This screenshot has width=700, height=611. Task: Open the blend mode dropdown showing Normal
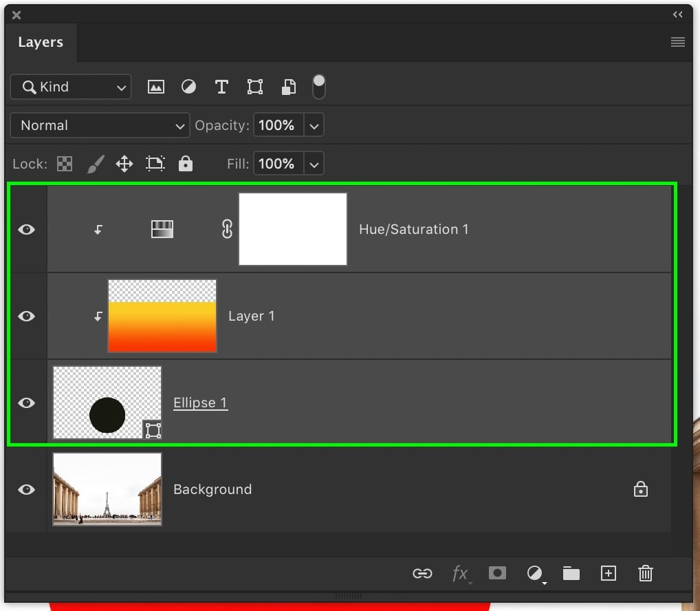[x=99, y=125]
